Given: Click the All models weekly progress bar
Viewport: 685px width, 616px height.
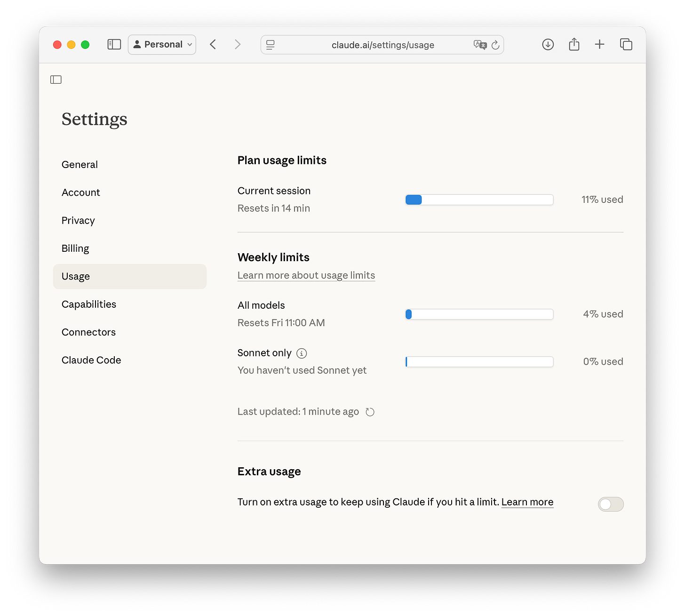Looking at the screenshot, I should click(x=479, y=314).
